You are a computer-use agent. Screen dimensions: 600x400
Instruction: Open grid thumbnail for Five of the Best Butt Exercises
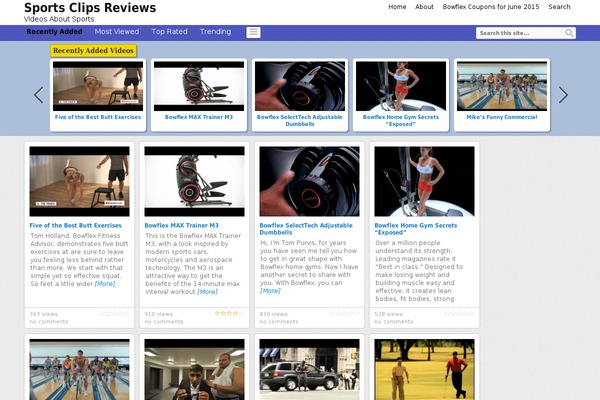click(80, 181)
